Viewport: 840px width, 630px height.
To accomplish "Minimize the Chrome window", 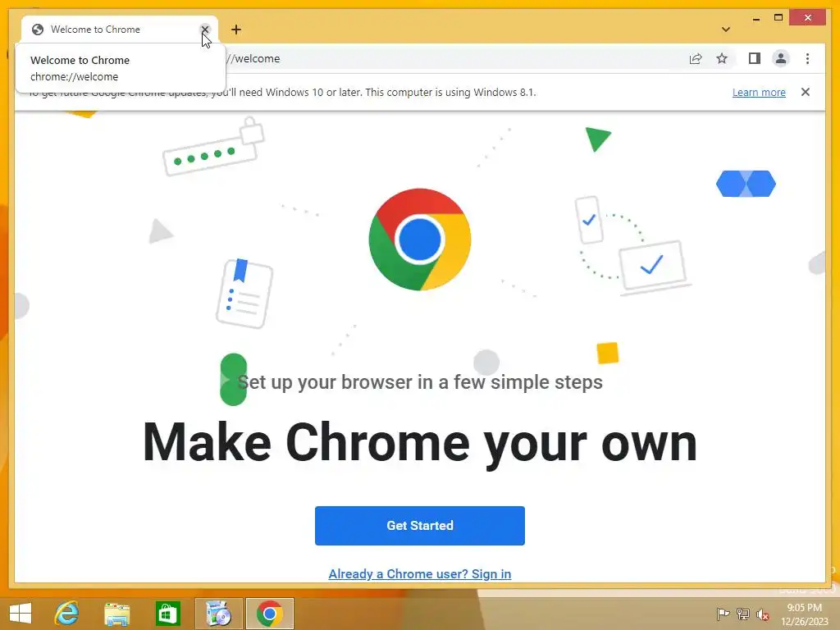I will [756, 18].
